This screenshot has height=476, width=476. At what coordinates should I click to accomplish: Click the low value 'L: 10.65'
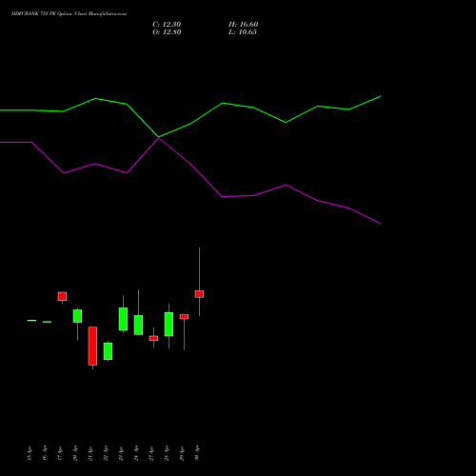pos(243,32)
